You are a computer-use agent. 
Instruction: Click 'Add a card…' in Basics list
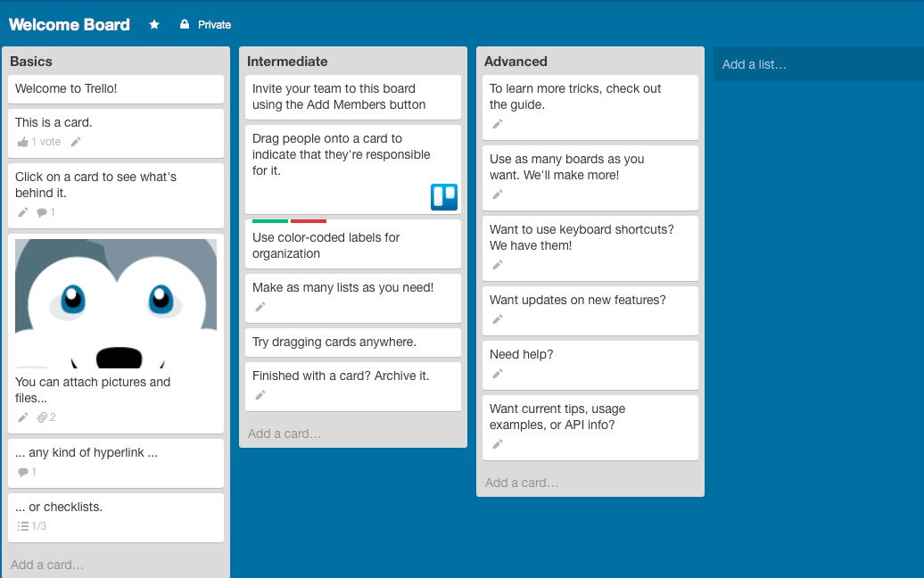pyautogui.click(x=47, y=565)
